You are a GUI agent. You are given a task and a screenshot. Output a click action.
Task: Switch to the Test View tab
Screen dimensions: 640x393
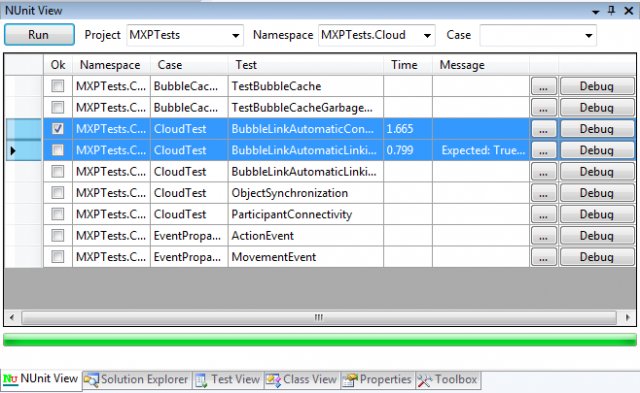(228, 380)
